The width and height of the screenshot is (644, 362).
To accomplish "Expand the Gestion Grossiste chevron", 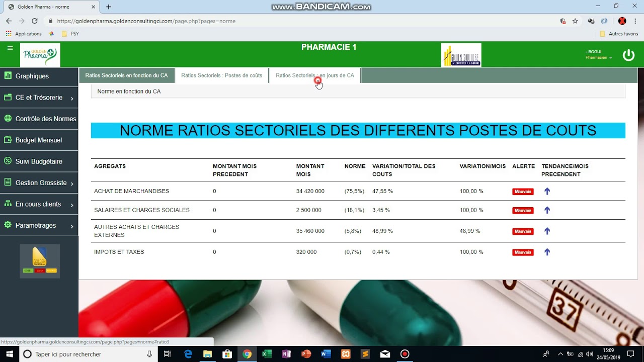I will coord(72,184).
